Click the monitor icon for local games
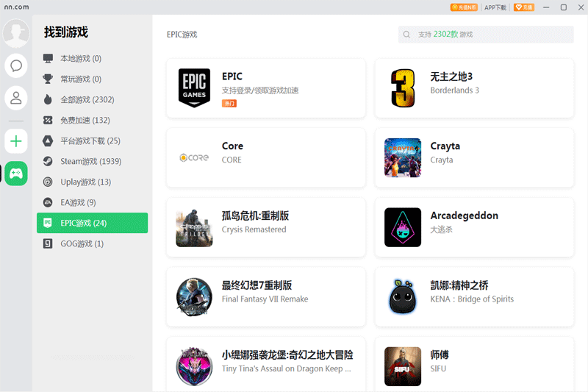The image size is (588, 392). pyautogui.click(x=48, y=58)
